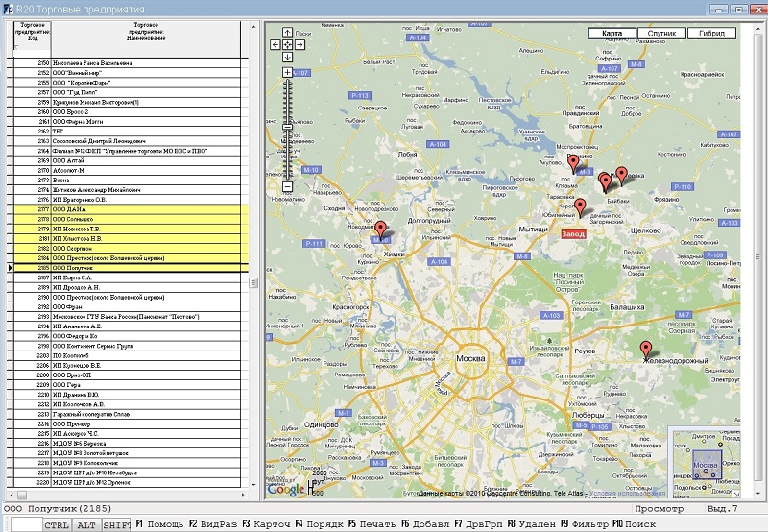The width and height of the screenshot is (768, 532).
Task: Click F2 ВидРаз in the function bar
Action: click(x=213, y=524)
